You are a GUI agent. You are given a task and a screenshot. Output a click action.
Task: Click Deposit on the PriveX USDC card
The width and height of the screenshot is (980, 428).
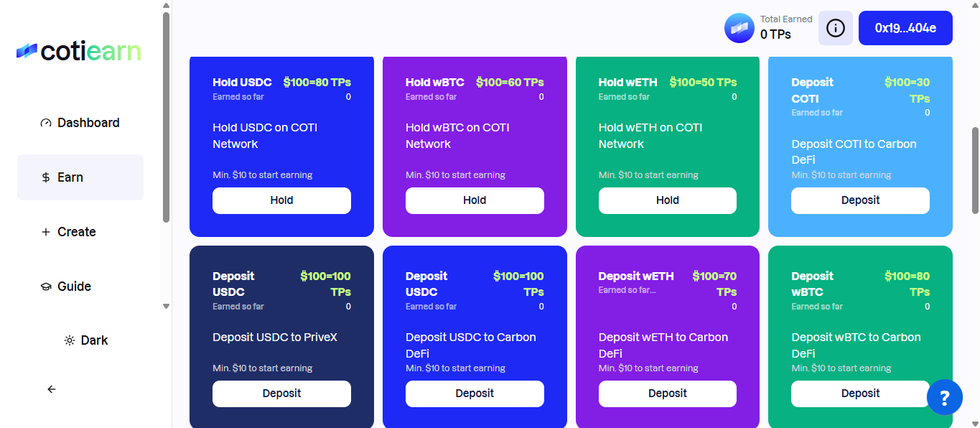[281, 394]
